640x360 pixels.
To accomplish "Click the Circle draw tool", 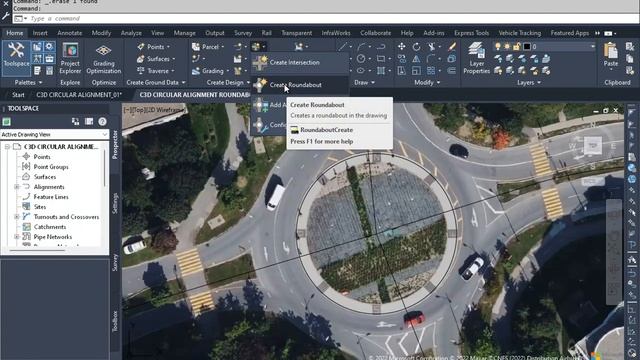I will click(361, 59).
